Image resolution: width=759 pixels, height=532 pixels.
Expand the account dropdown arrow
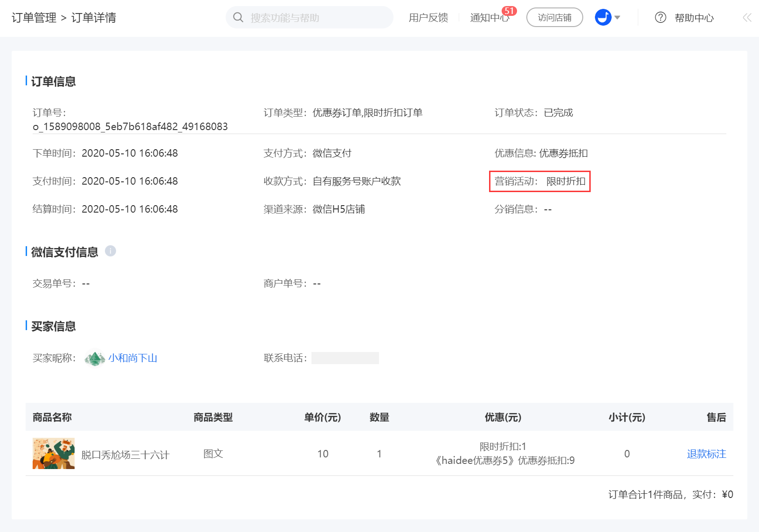click(617, 18)
